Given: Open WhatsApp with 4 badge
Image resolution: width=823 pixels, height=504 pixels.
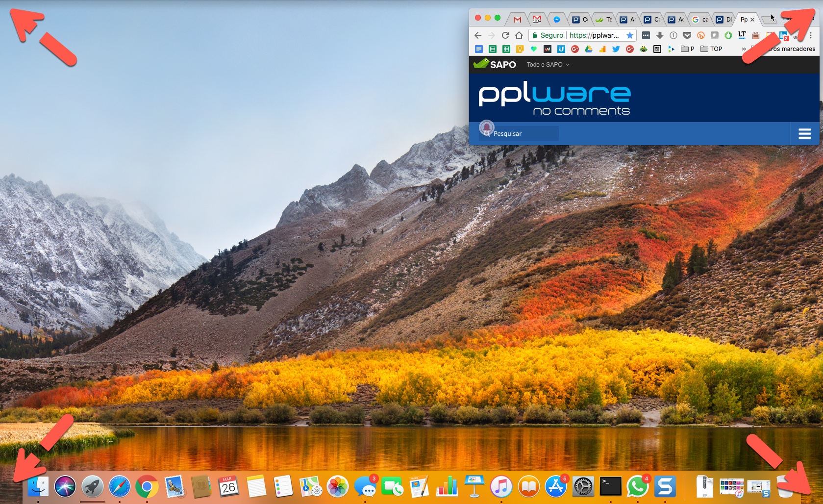Looking at the screenshot, I should tap(638, 487).
